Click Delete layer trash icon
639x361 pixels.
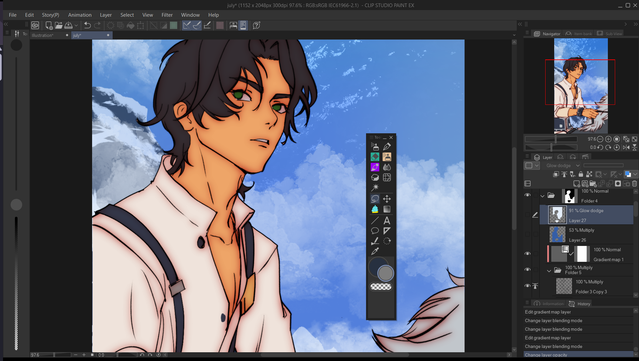pyautogui.click(x=634, y=184)
